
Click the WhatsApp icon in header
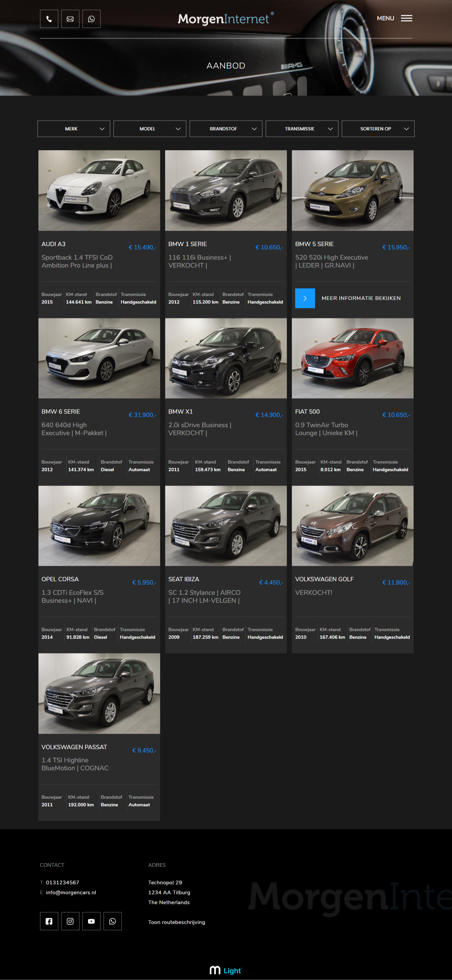click(x=91, y=19)
